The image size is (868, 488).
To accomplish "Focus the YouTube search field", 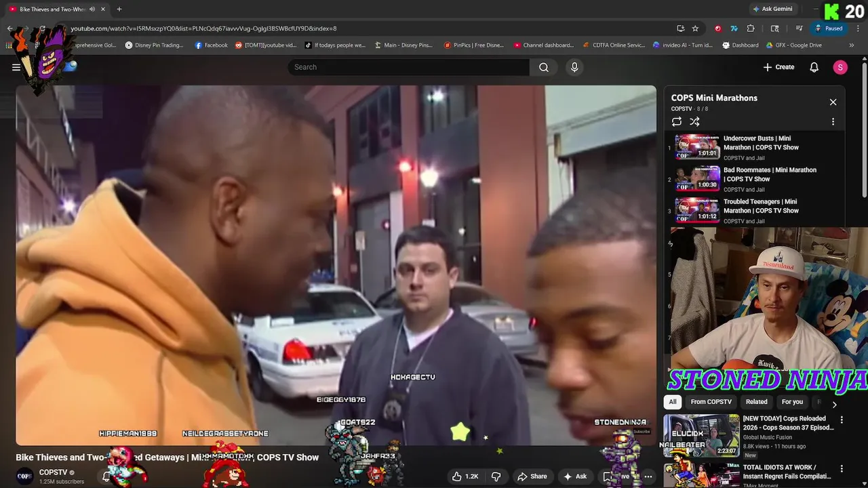I will click(x=409, y=67).
